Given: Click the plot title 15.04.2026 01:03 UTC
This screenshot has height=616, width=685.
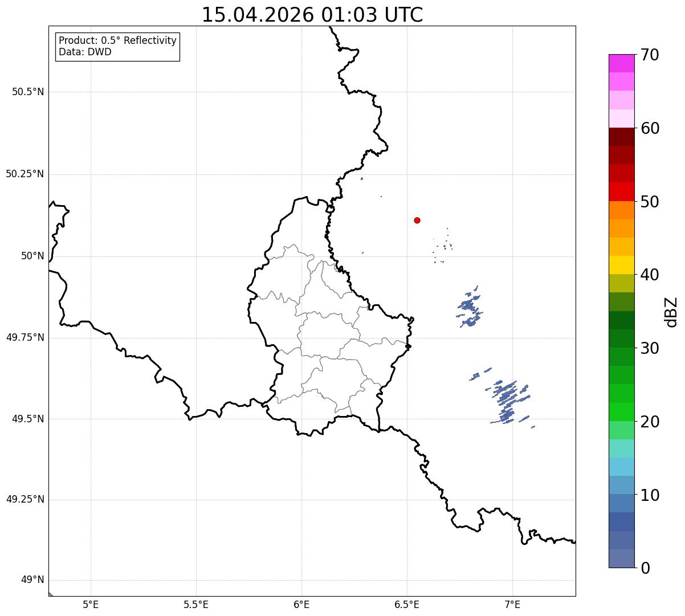Looking at the screenshot, I should click(312, 15).
